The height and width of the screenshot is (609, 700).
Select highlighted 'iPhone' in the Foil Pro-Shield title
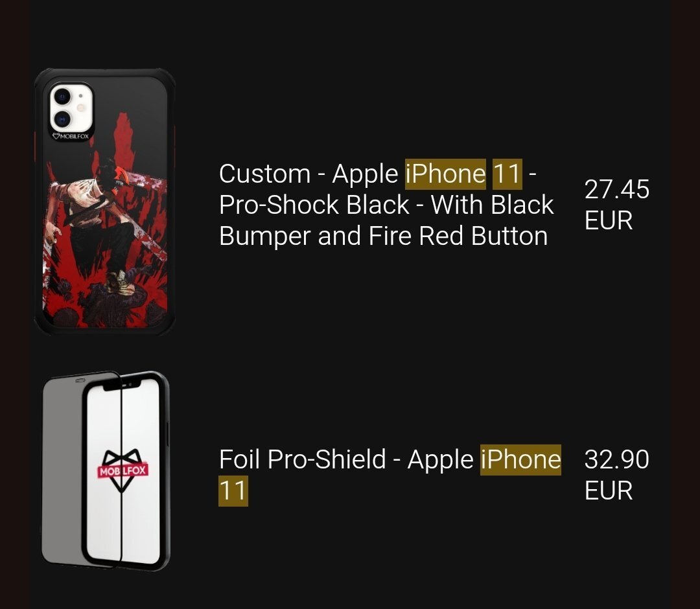pyautogui.click(x=520, y=459)
